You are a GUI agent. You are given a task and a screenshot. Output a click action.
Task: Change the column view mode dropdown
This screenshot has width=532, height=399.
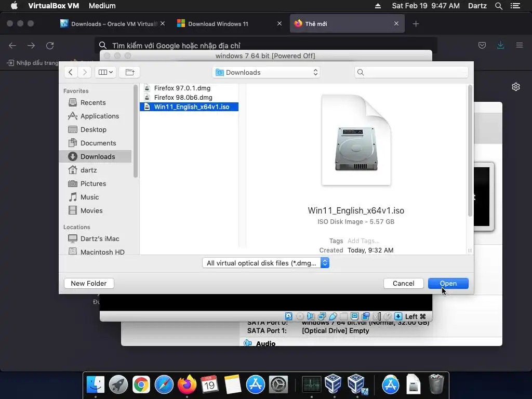click(x=105, y=72)
